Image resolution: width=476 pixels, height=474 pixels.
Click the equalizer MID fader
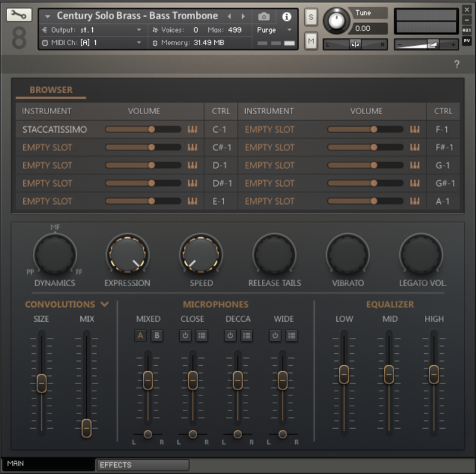389,374
